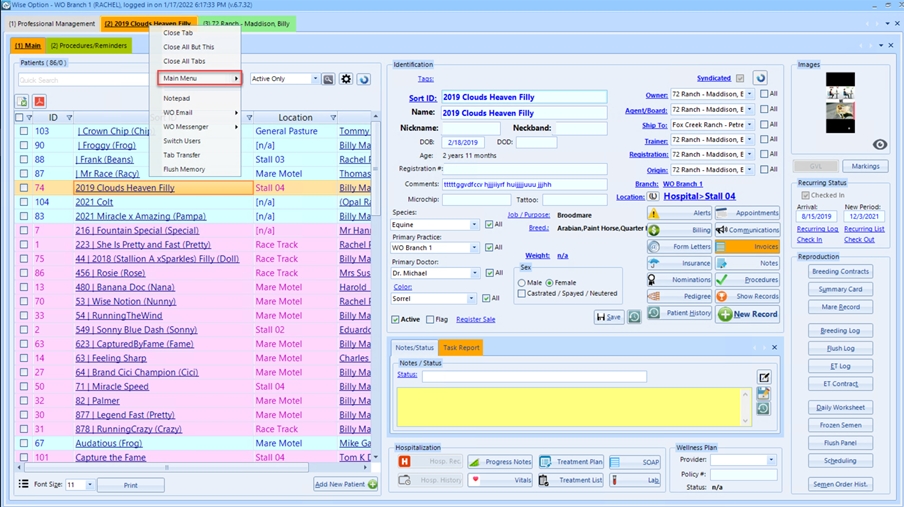Click the red PDF export icon
Image resolution: width=904 pixels, height=507 pixels.
40,101
